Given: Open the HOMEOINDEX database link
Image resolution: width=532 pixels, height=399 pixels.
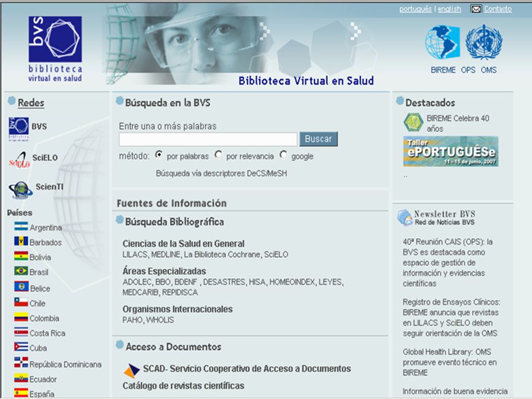Looking at the screenshot, I should 292,282.
